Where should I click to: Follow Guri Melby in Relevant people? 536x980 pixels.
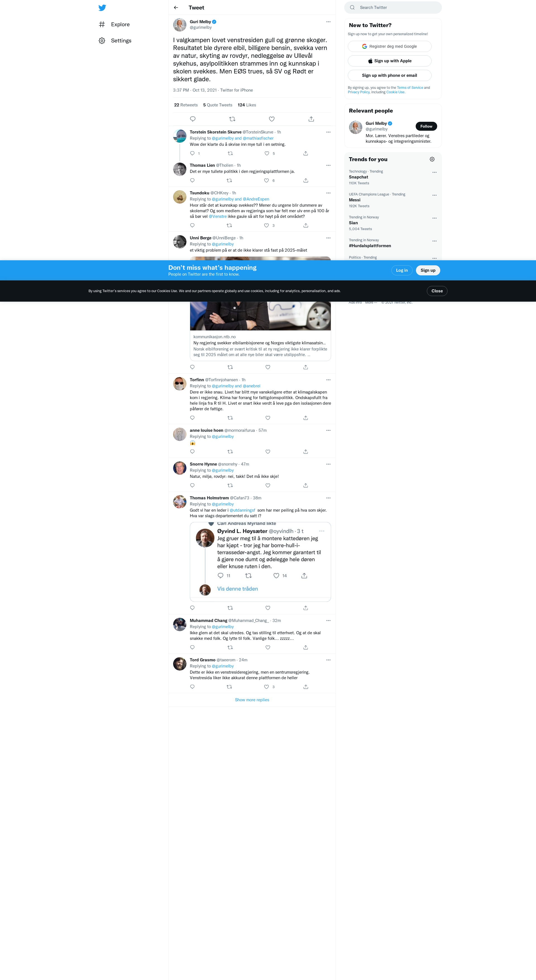[426, 126]
